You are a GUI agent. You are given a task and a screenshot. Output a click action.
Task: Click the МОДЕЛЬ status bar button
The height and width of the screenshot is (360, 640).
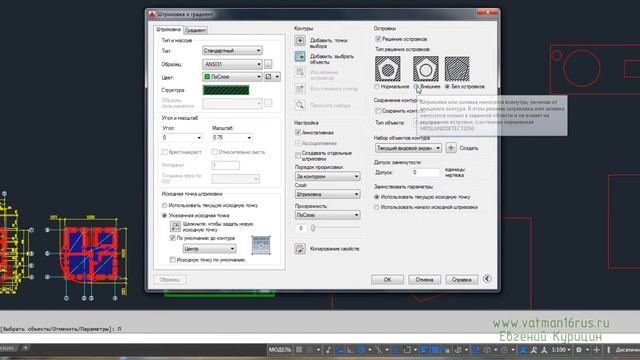[280, 350]
